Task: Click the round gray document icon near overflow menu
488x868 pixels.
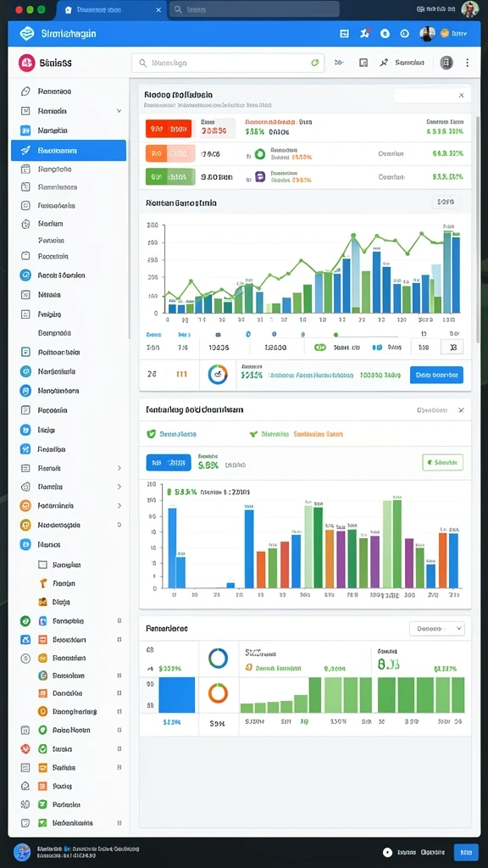Action: click(446, 63)
